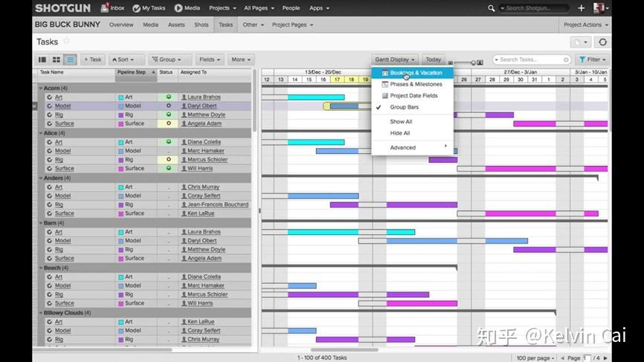Viewport: 644px width, 362px height.
Task: Click green status of Alice Surface
Action: (168, 168)
